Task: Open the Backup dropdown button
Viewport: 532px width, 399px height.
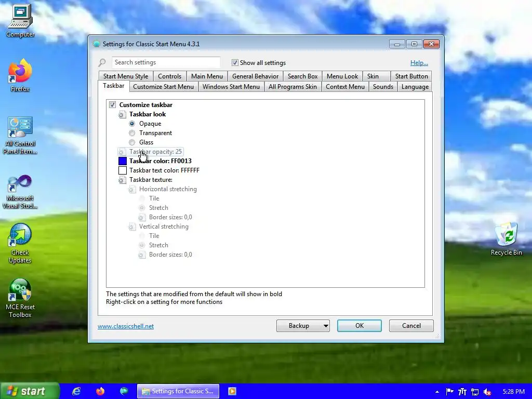Action: (303, 326)
